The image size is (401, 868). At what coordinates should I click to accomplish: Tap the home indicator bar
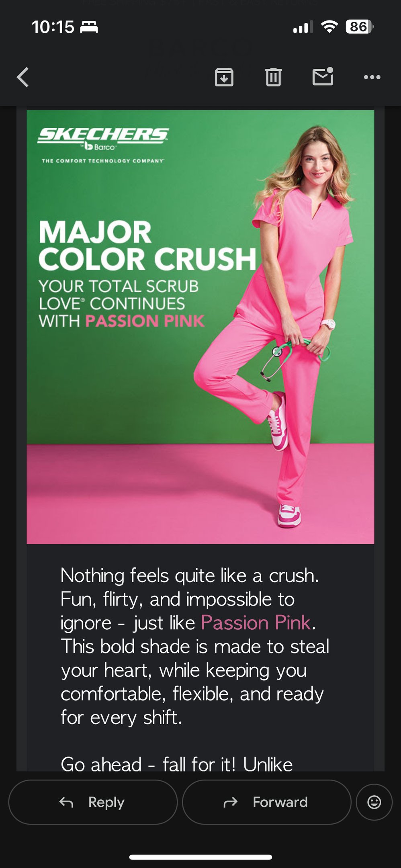click(x=200, y=857)
